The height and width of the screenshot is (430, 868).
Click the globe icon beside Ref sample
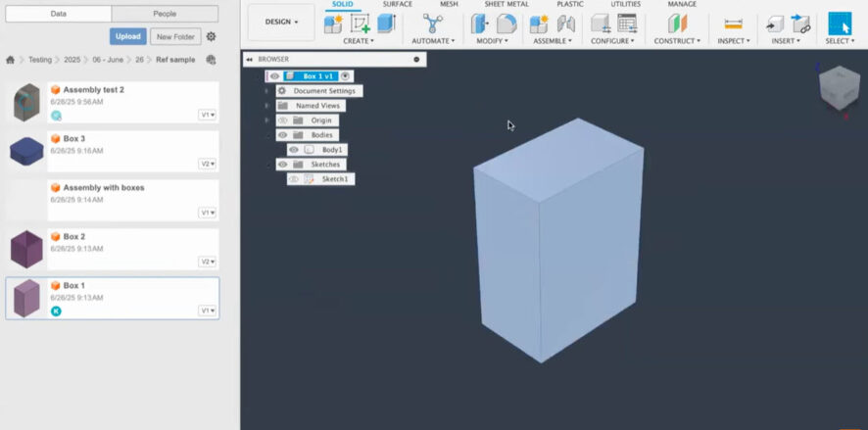pos(211,60)
